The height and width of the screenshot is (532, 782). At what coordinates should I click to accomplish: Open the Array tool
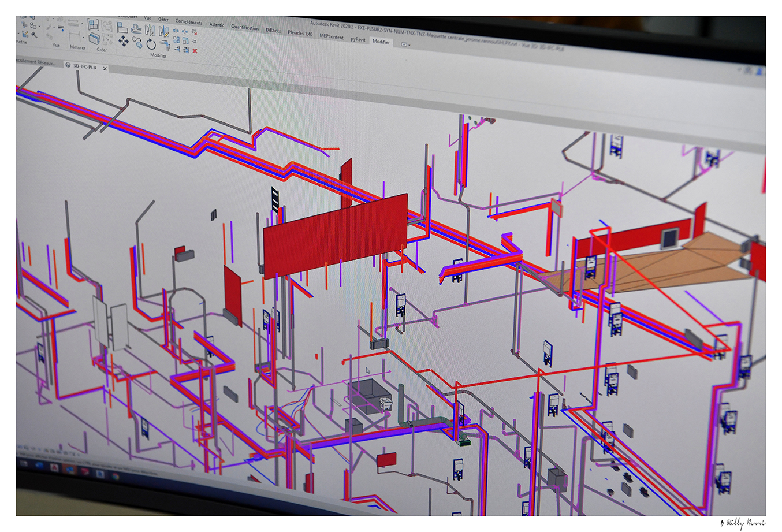(x=177, y=40)
